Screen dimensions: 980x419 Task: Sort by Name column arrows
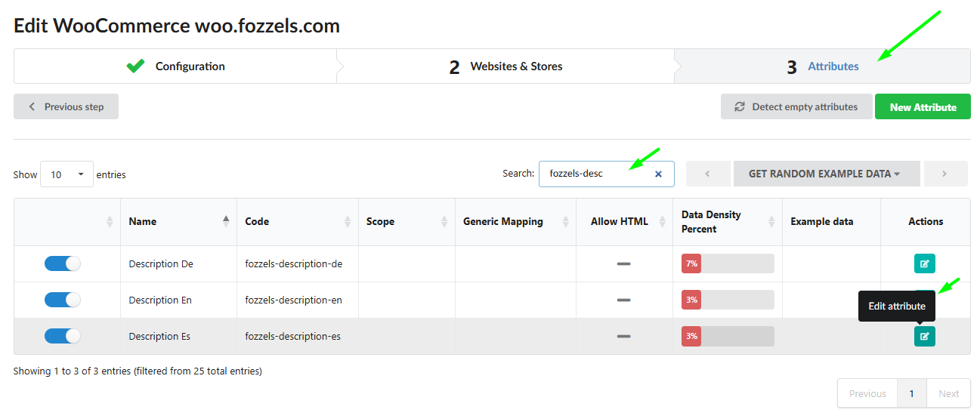pyautogui.click(x=226, y=221)
